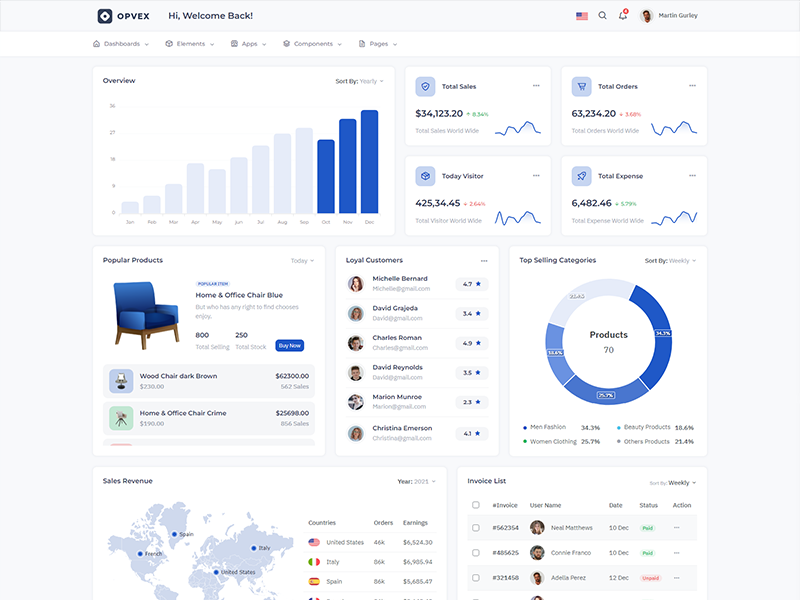Expand the Dashboards menu
Viewport: 800px width, 600px height.
[x=121, y=44]
